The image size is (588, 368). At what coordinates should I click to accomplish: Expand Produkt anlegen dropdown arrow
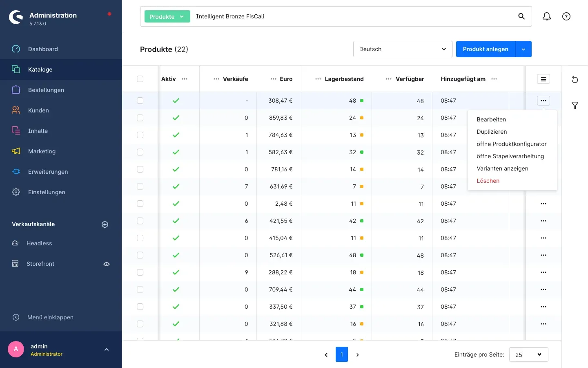(x=523, y=49)
